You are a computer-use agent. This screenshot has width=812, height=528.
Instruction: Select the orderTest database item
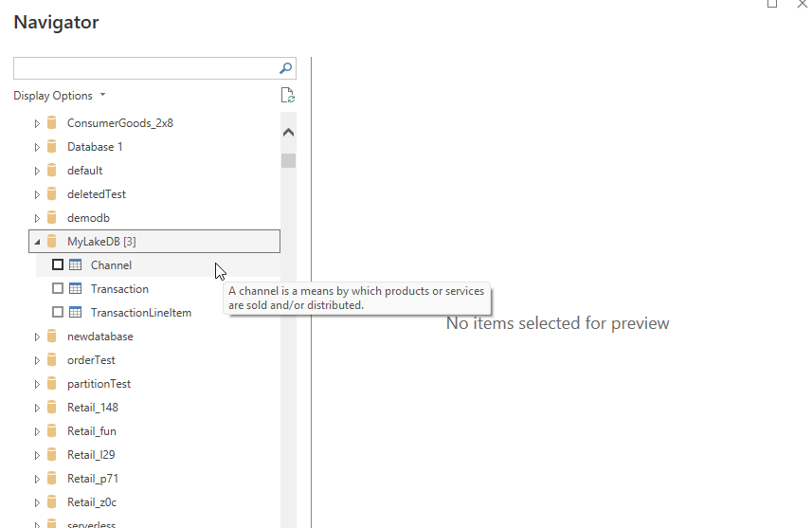click(91, 360)
